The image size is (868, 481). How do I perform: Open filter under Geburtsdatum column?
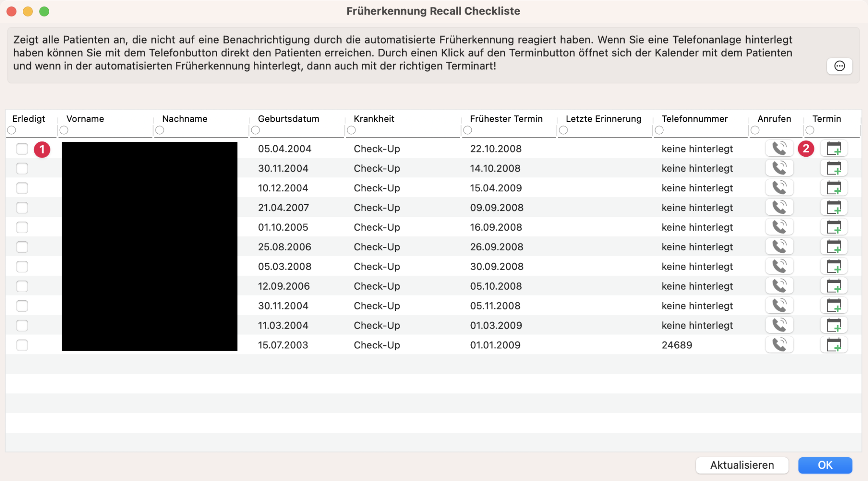(x=256, y=130)
